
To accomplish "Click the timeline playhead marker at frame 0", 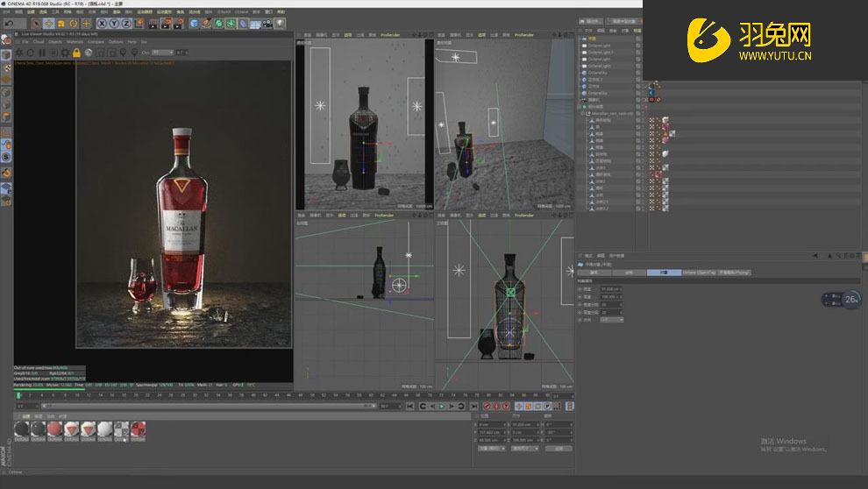I will point(18,395).
